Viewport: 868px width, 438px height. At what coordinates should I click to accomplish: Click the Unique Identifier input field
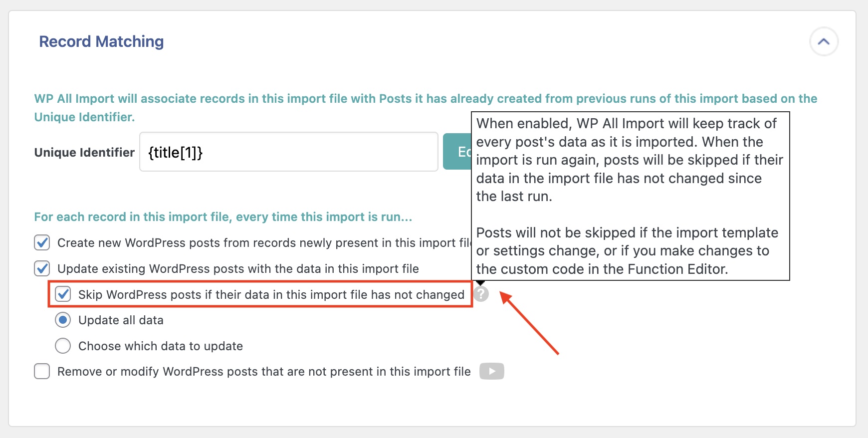[288, 152]
